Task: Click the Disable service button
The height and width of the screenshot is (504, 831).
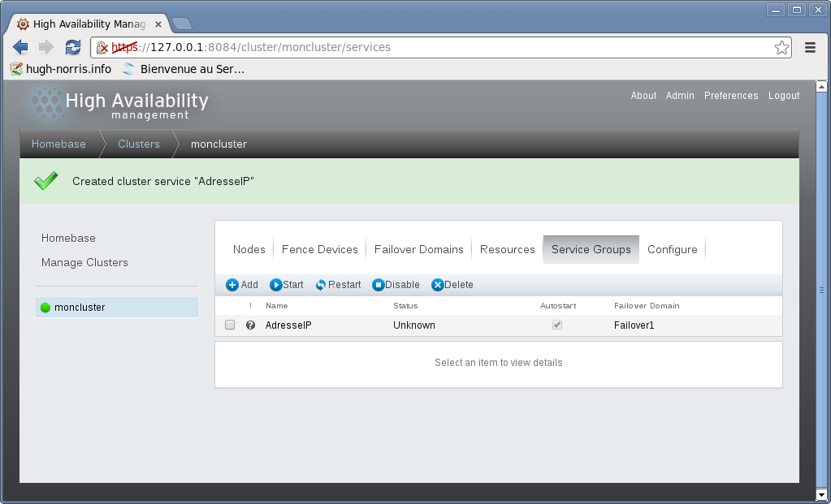Action: tap(396, 285)
